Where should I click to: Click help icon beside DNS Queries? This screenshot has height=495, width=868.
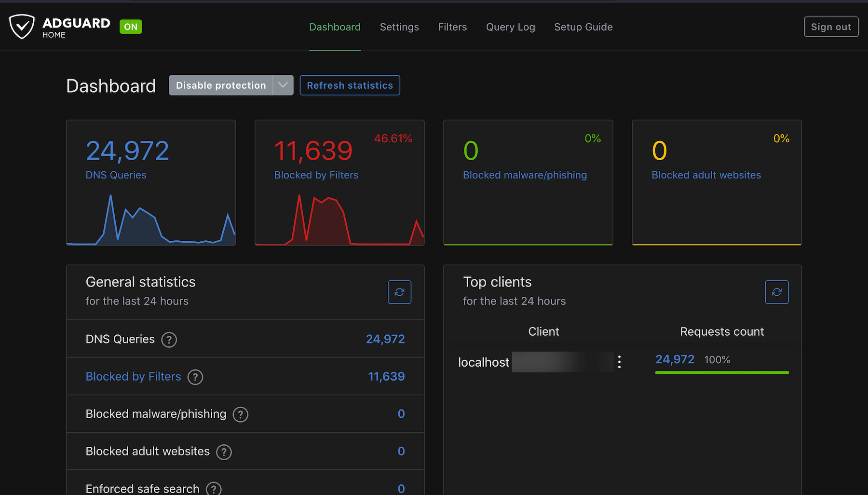click(x=169, y=340)
